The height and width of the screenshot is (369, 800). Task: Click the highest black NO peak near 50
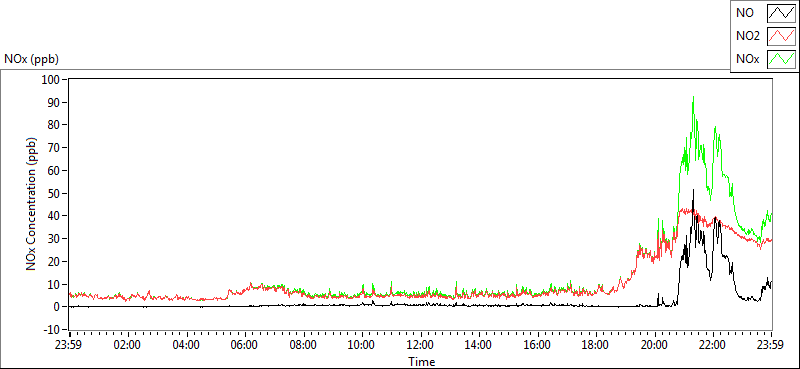click(x=693, y=190)
